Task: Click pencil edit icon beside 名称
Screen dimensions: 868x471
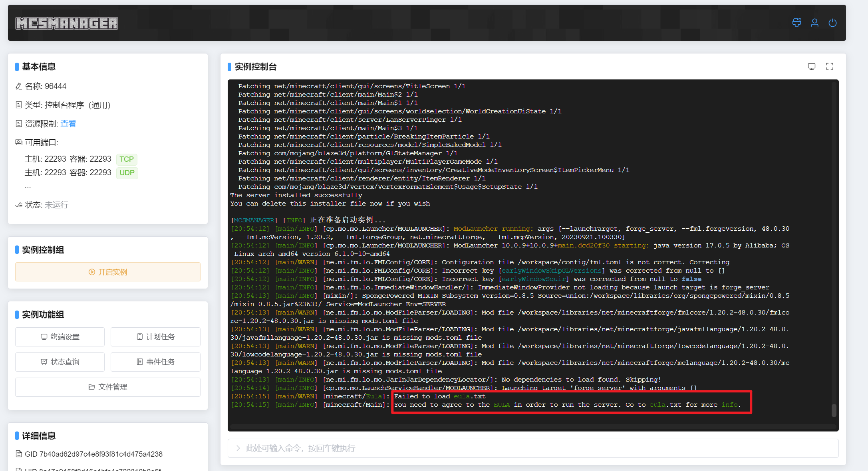Action: (18, 86)
